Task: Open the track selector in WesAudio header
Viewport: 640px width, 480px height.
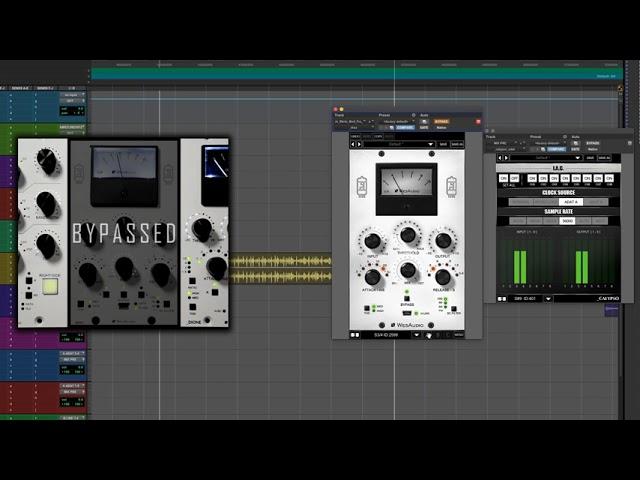Action: point(350,122)
